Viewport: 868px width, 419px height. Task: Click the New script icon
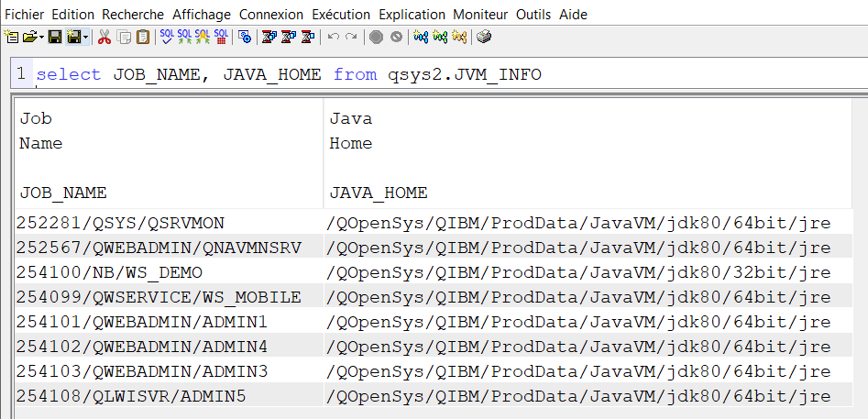[x=11, y=37]
